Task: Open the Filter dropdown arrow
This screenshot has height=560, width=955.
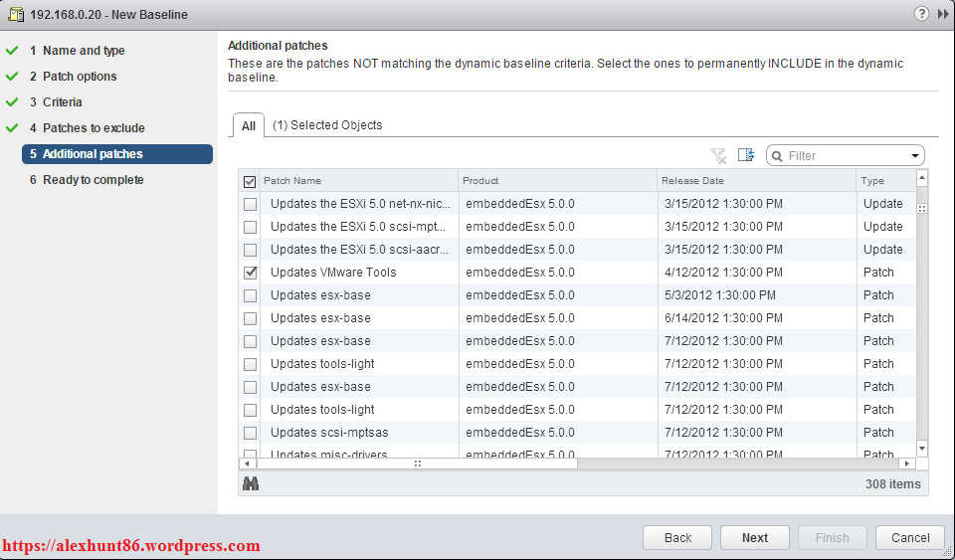Action: pyautogui.click(x=914, y=156)
